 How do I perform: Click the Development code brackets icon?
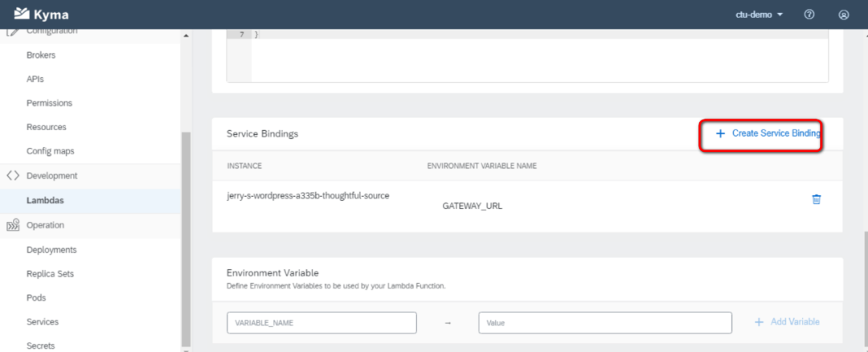12,175
